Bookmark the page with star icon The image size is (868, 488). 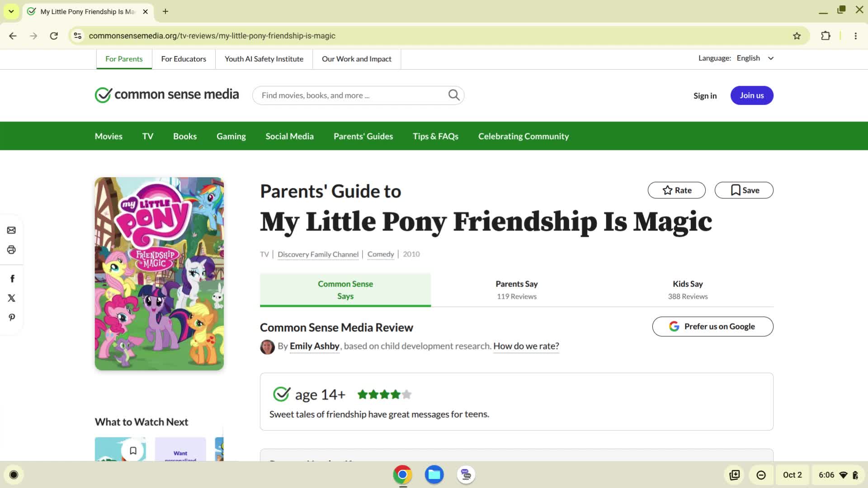pos(797,36)
